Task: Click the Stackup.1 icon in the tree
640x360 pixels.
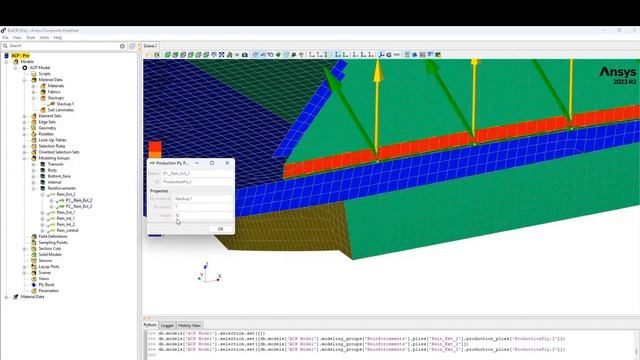Action: (x=51, y=104)
